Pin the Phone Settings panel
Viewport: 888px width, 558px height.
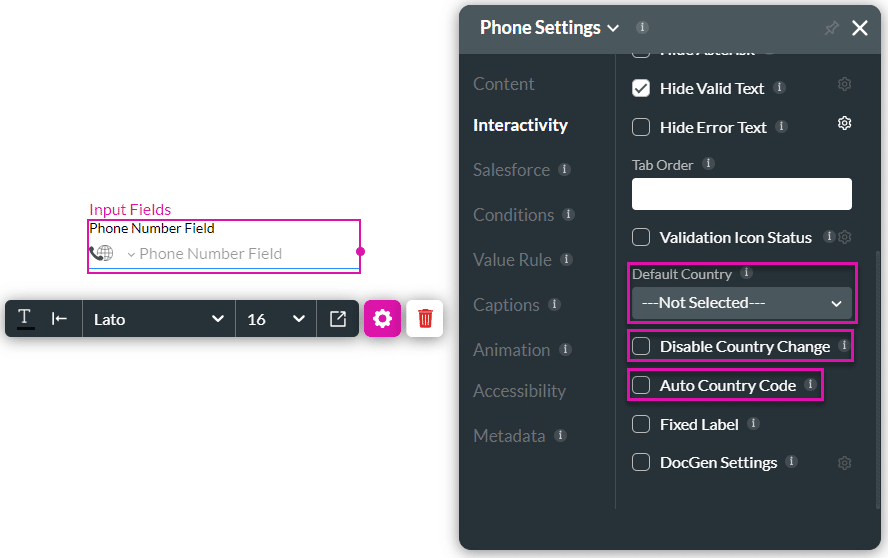831,28
